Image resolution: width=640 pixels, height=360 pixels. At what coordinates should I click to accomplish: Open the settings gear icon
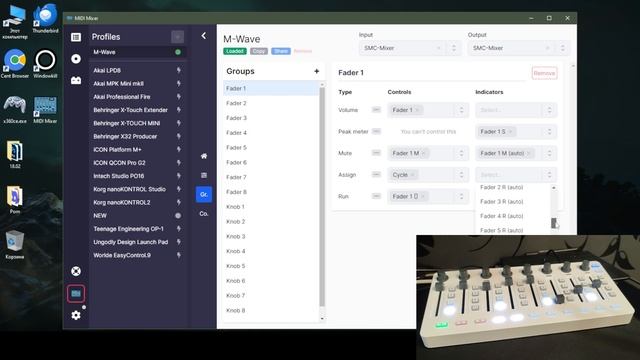[76, 315]
